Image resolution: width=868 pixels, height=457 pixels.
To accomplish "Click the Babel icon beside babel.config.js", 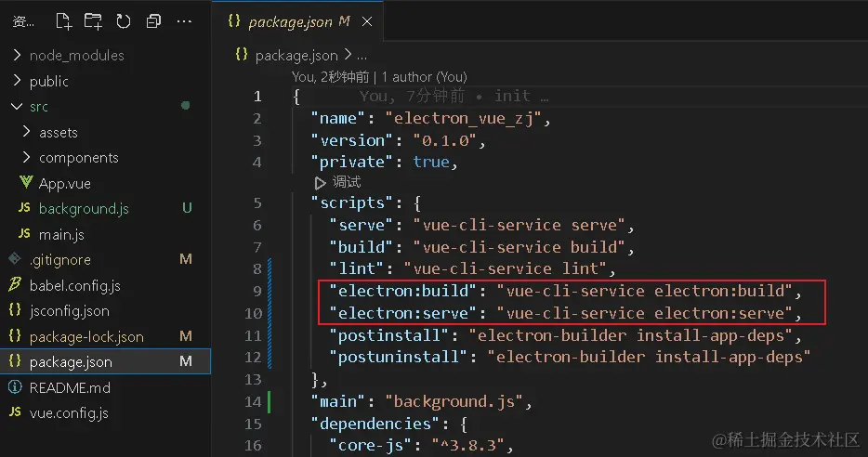I will [15, 284].
